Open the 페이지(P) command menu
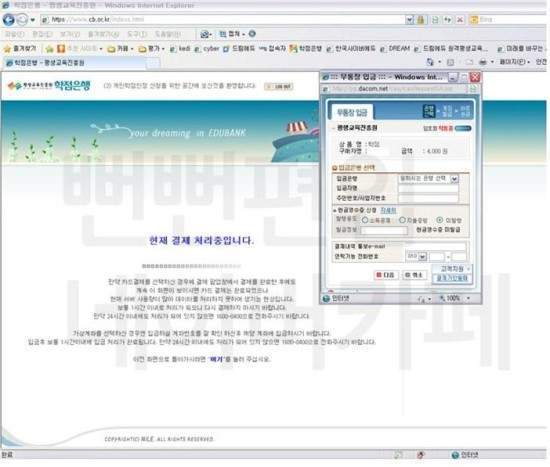550x467 pixels. pos(514,62)
